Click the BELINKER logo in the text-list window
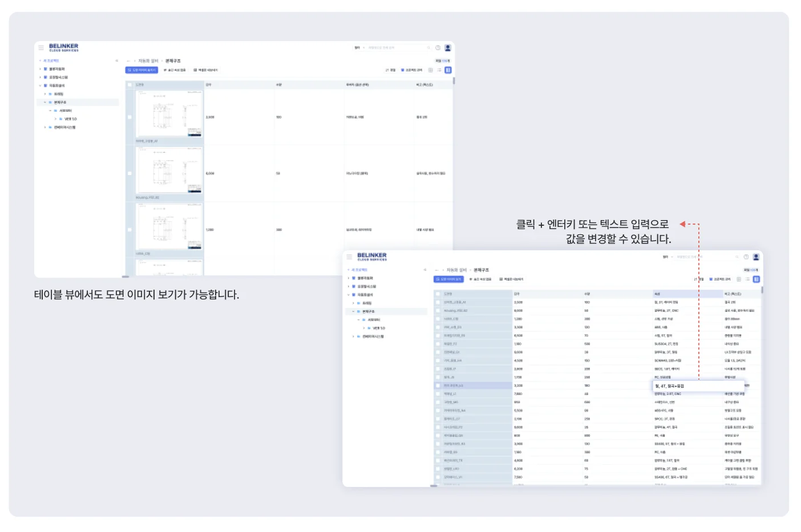The width and height of the screenshot is (801, 532). click(371, 257)
